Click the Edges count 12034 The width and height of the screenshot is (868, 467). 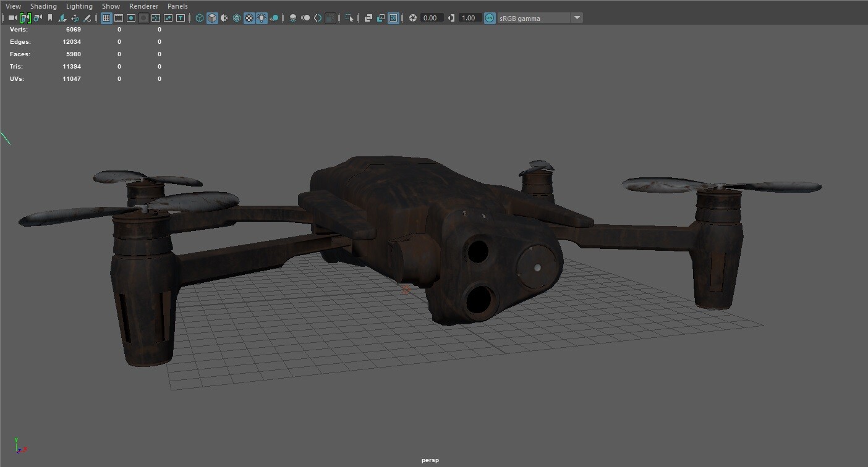coord(72,41)
